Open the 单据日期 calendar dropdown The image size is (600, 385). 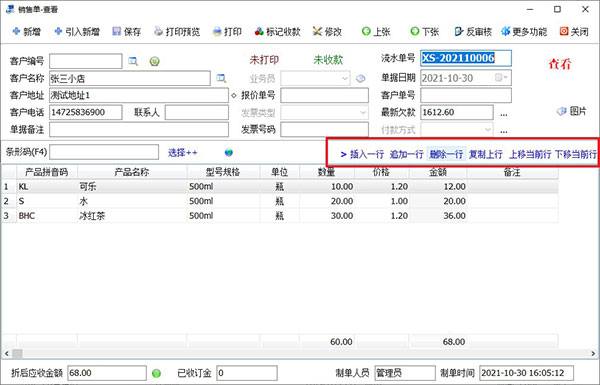[x=501, y=78]
